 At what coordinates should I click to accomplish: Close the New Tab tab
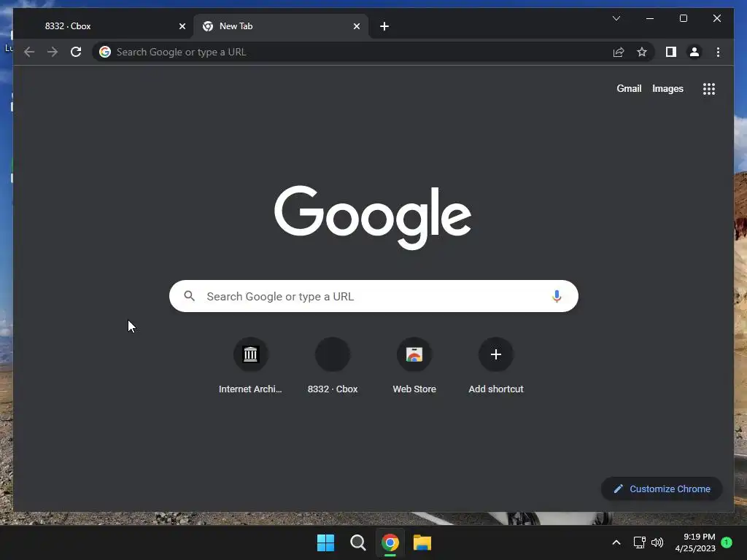[x=356, y=26]
